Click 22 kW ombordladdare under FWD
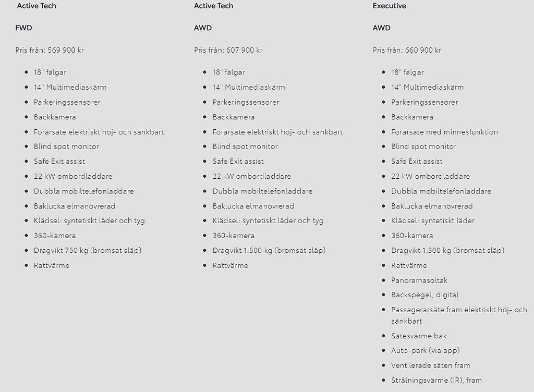The image size is (534, 392). [73, 177]
